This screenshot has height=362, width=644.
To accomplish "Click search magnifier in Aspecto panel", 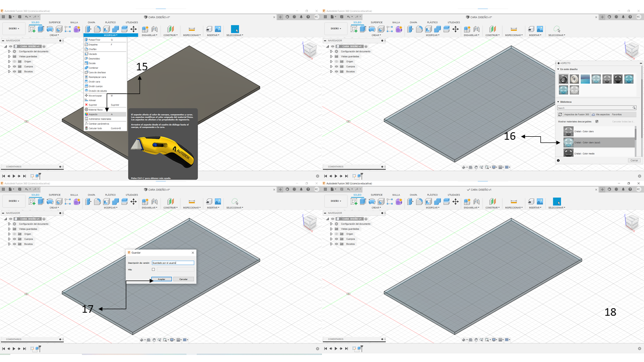I will (x=634, y=108).
